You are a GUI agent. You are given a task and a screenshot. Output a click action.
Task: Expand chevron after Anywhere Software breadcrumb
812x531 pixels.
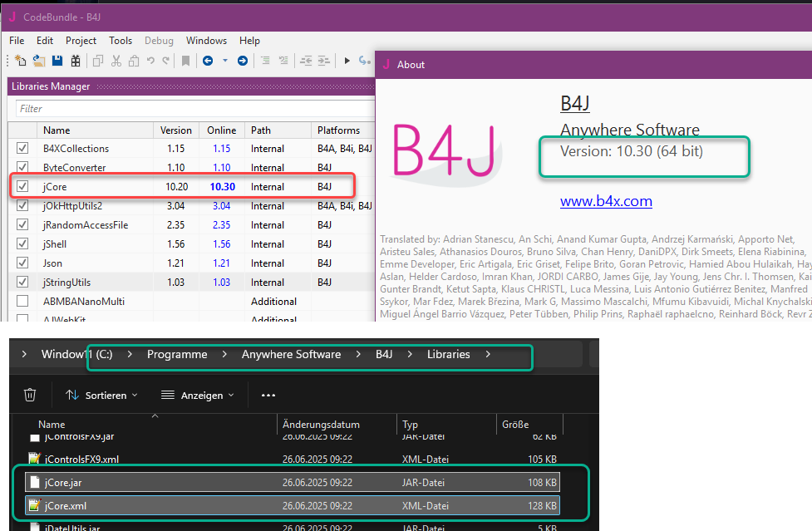point(358,354)
